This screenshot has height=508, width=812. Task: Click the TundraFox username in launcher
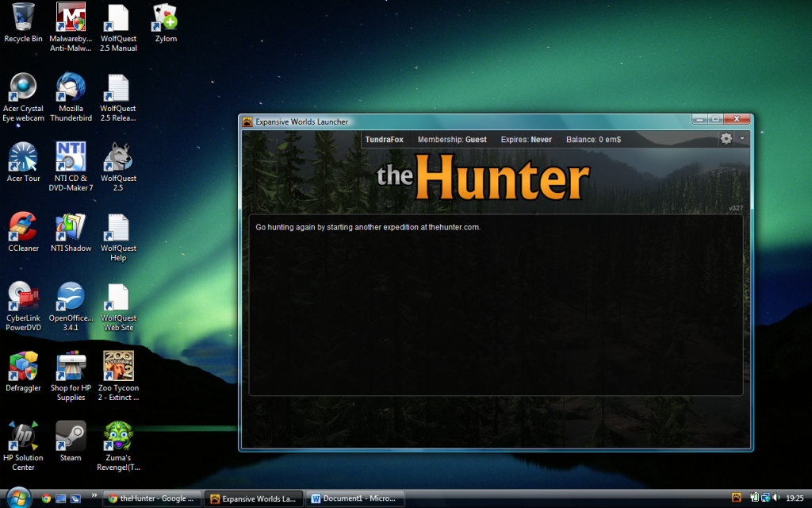384,140
